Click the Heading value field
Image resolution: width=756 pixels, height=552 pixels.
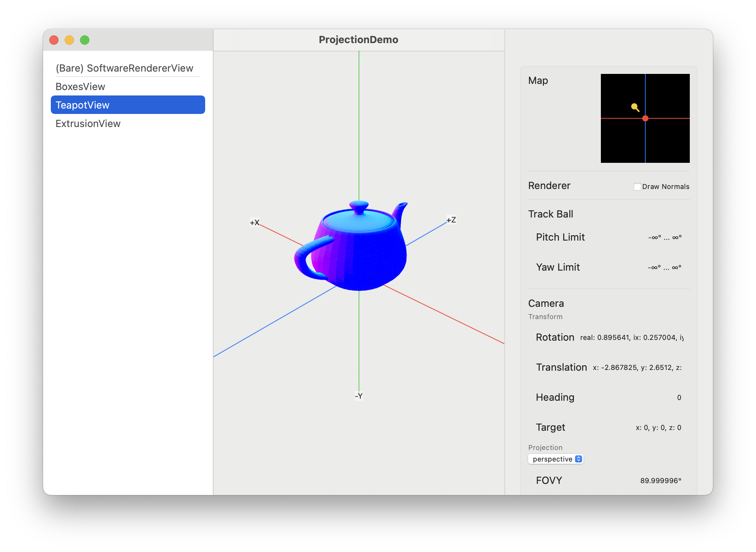pyautogui.click(x=679, y=398)
